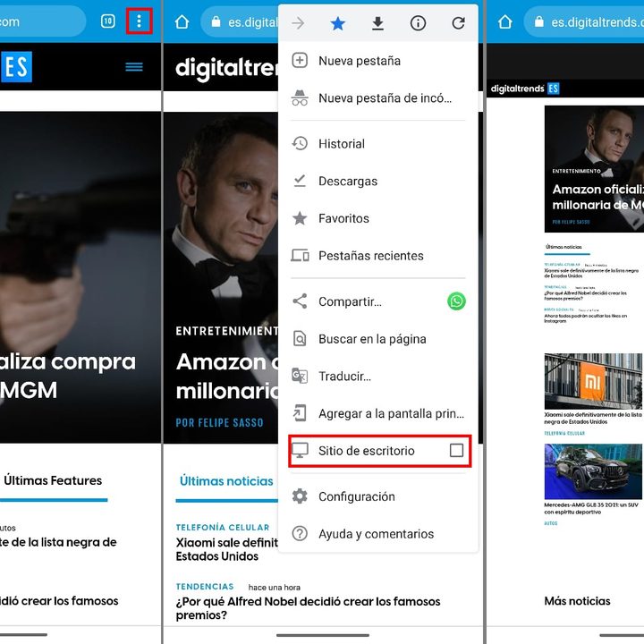Select Buscar en la página

coord(377,339)
